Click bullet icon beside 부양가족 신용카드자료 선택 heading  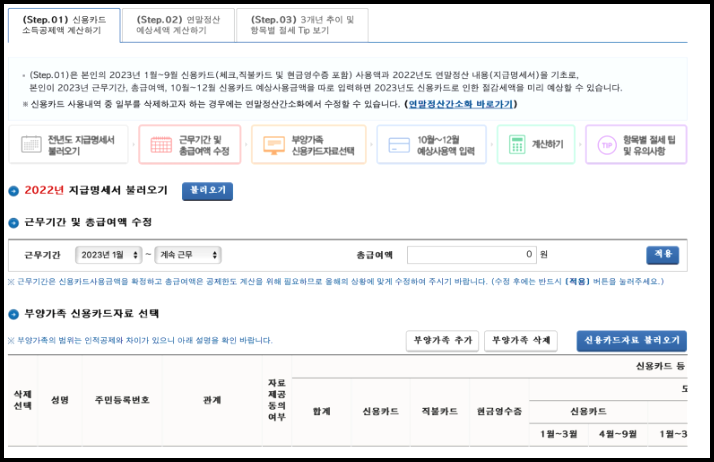pyautogui.click(x=14, y=314)
